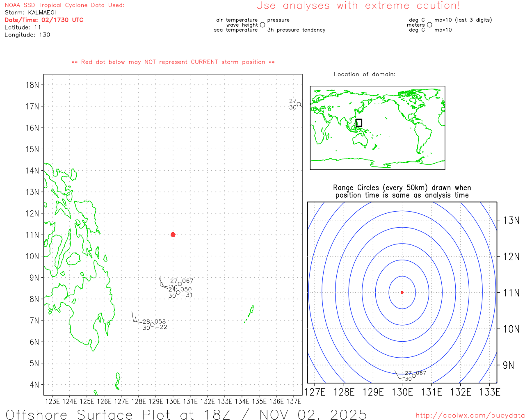This screenshot has width=525, height=420.
Task: Open the coolwx.com/buoydata link
Action: 470,415
